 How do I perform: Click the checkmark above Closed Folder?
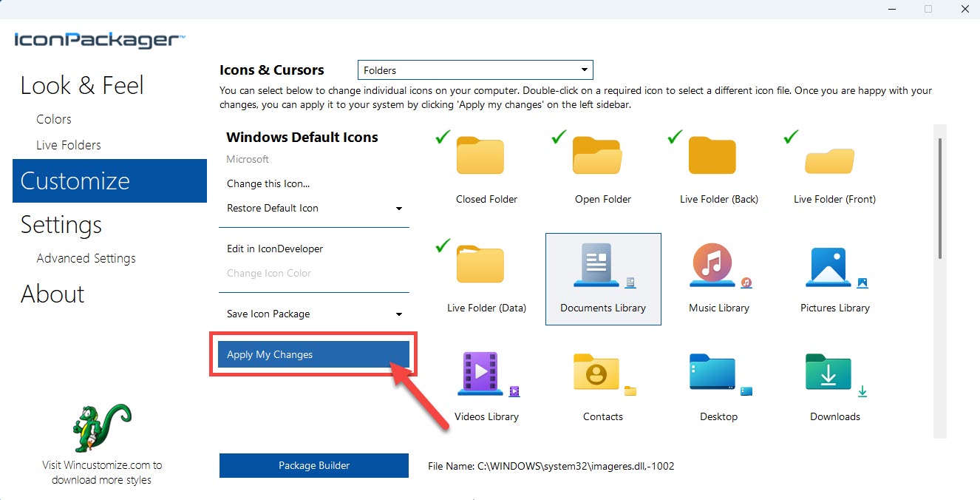pyautogui.click(x=442, y=136)
